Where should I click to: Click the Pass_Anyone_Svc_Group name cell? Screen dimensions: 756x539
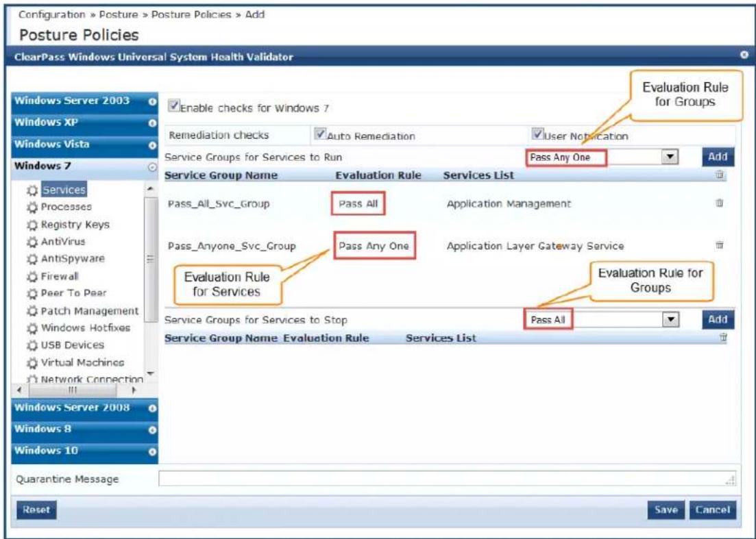[232, 246]
